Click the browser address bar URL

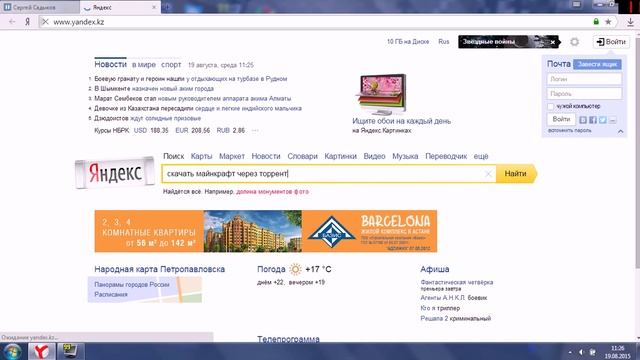point(79,22)
